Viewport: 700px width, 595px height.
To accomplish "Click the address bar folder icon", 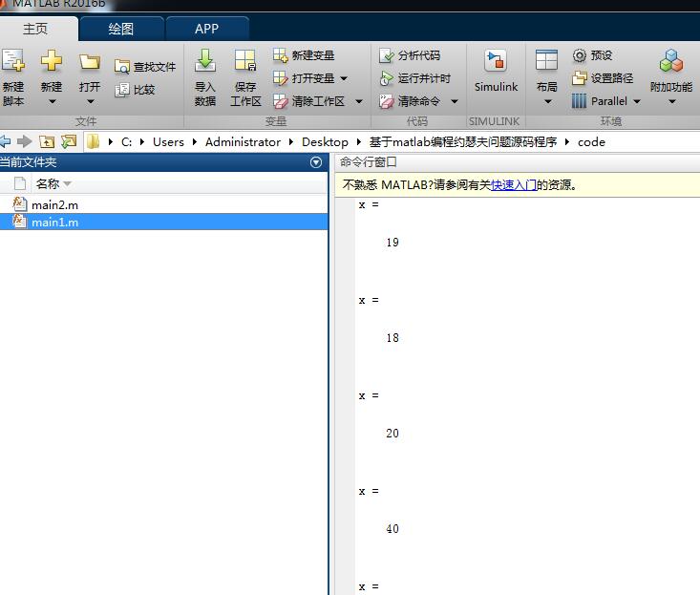I will (93, 142).
